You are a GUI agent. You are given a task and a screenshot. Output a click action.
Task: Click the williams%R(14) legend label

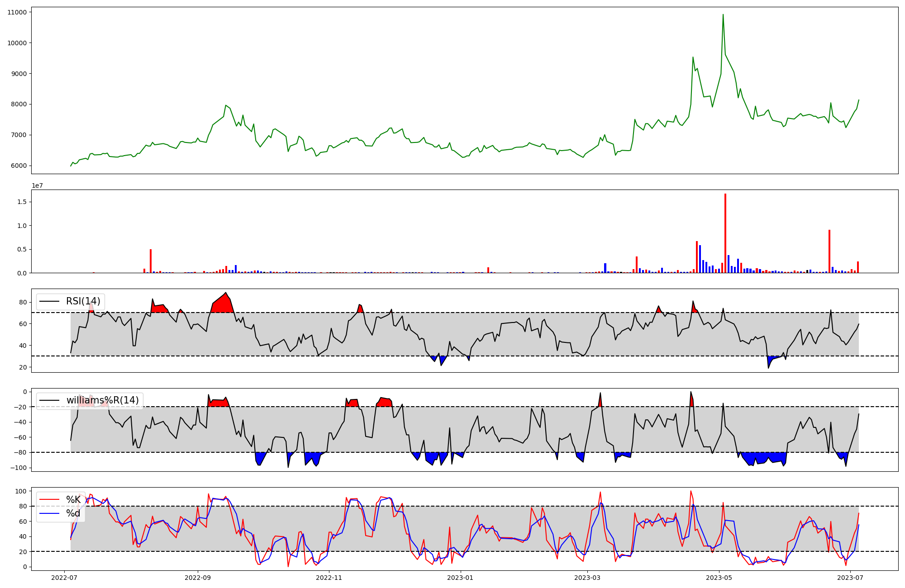point(102,400)
